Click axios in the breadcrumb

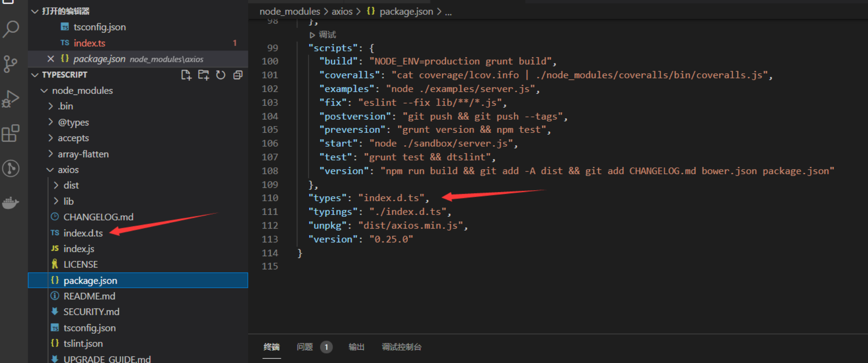click(x=342, y=11)
